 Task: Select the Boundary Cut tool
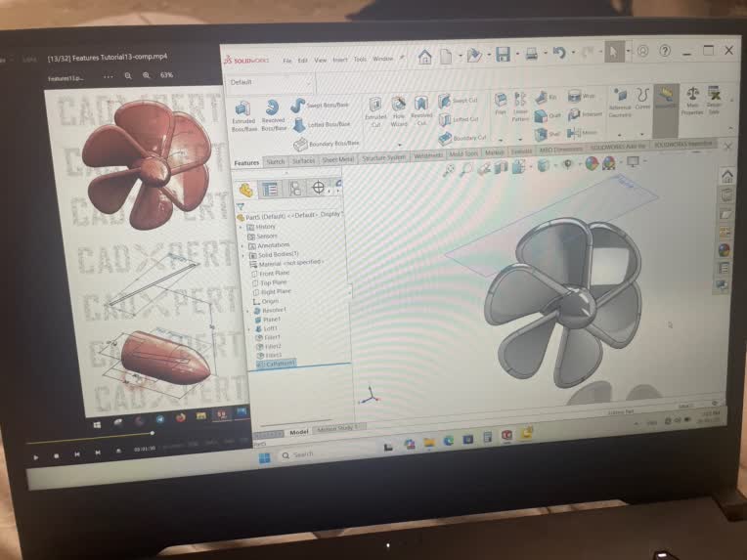[x=462, y=138]
